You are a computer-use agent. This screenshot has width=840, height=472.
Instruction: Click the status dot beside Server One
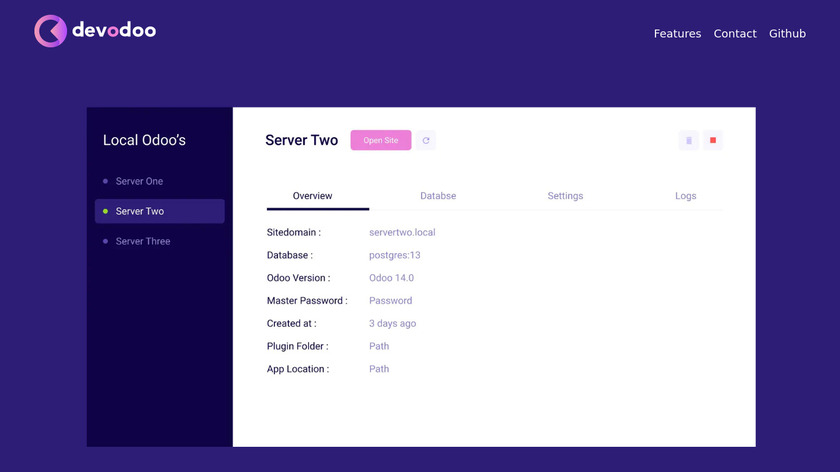(x=106, y=181)
